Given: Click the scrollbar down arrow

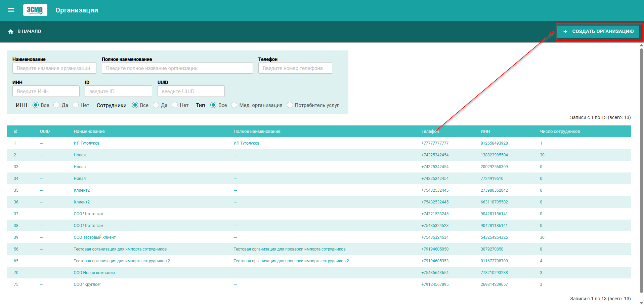Looking at the screenshot, I should [641, 303].
